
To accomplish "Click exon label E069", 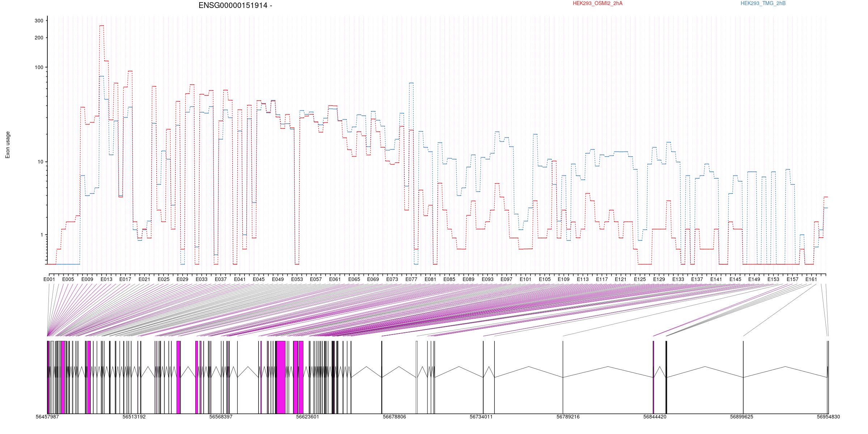I will point(373,279).
